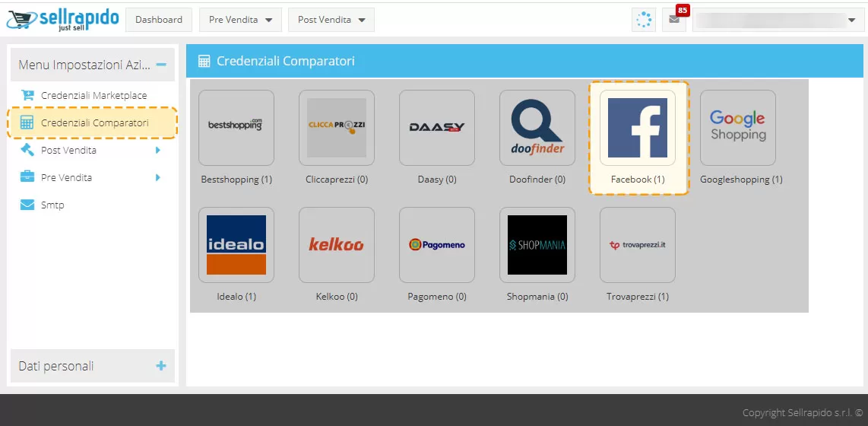Click the Idealo logo tile
This screenshot has width=868, height=426.
tap(236, 245)
